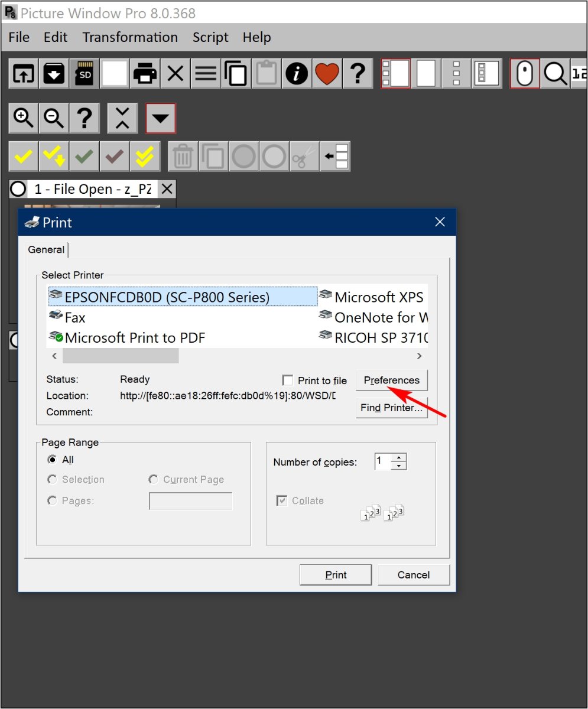The width and height of the screenshot is (588, 709).
Task: Select the All page range option
Action: tap(53, 460)
